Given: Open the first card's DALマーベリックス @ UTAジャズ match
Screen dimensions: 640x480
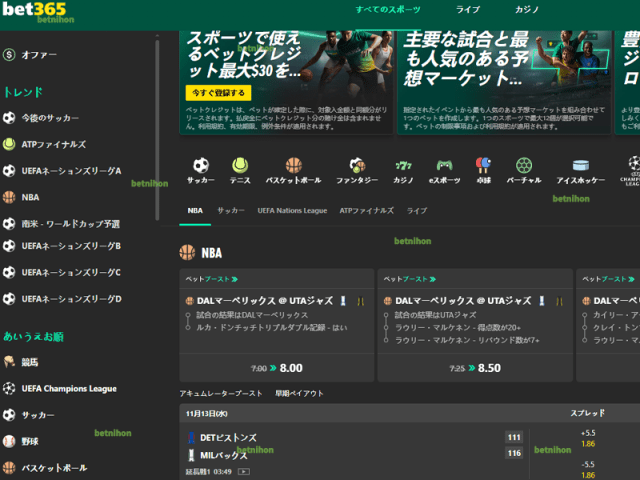Looking at the screenshot, I should pyautogui.click(x=265, y=301).
